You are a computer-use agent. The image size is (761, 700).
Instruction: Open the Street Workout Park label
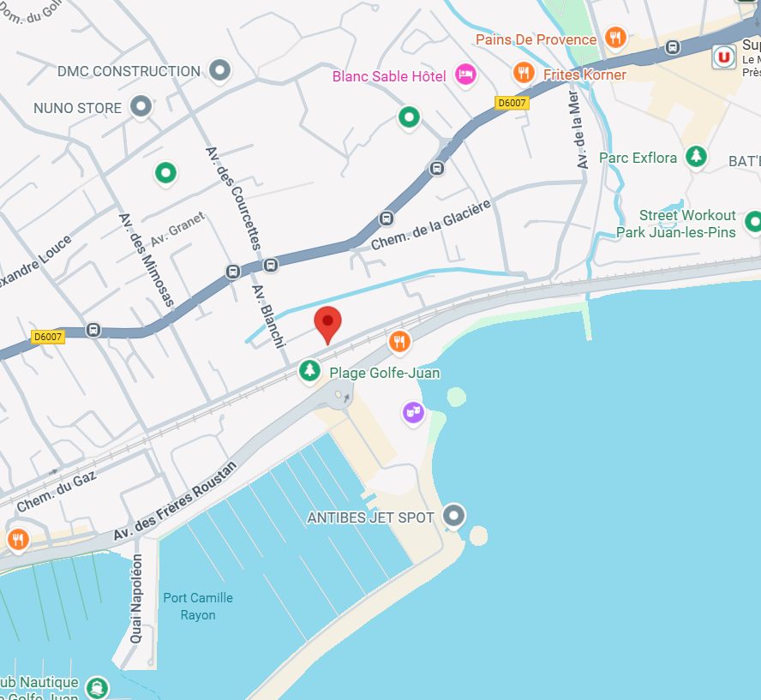675,224
